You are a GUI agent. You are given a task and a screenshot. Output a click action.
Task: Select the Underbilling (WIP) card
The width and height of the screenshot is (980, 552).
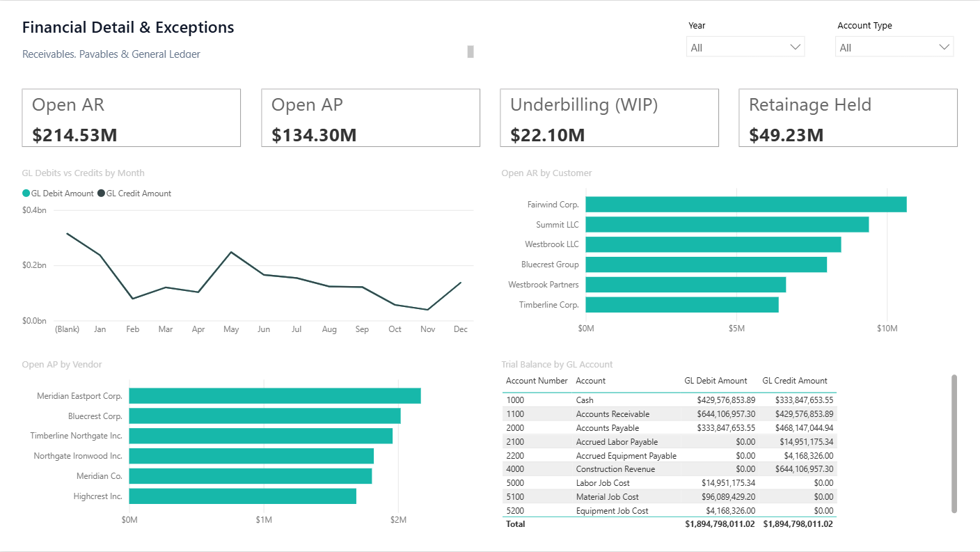pos(609,118)
